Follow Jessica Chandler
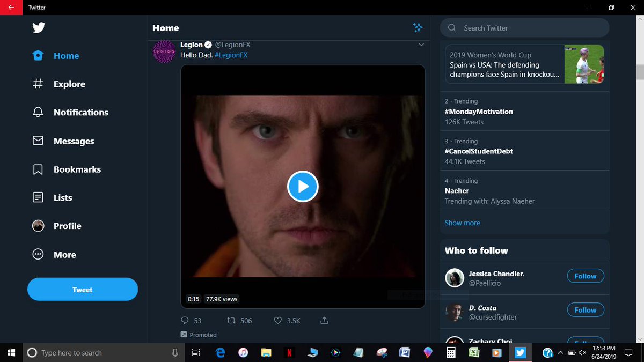 585,276
